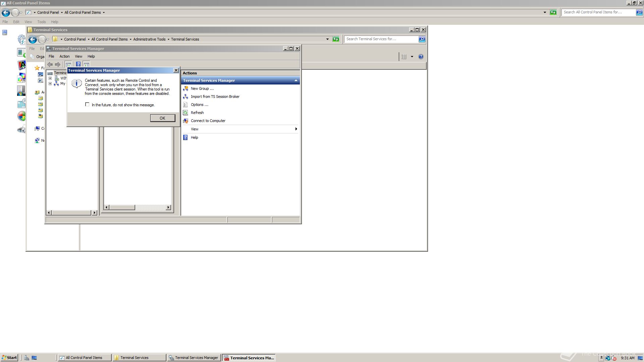Open the views dropdown arrow in Terminal Services window
The height and width of the screenshot is (362, 644).
(x=412, y=57)
